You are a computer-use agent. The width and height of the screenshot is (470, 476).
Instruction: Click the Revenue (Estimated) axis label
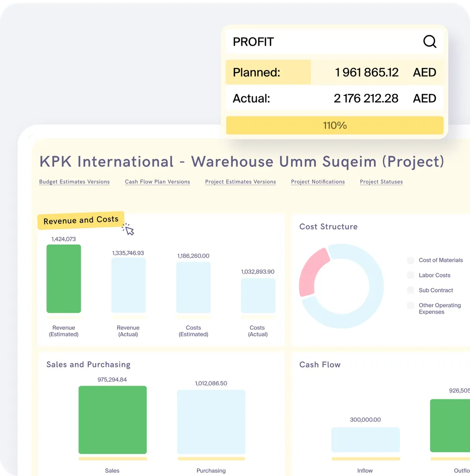click(x=64, y=331)
